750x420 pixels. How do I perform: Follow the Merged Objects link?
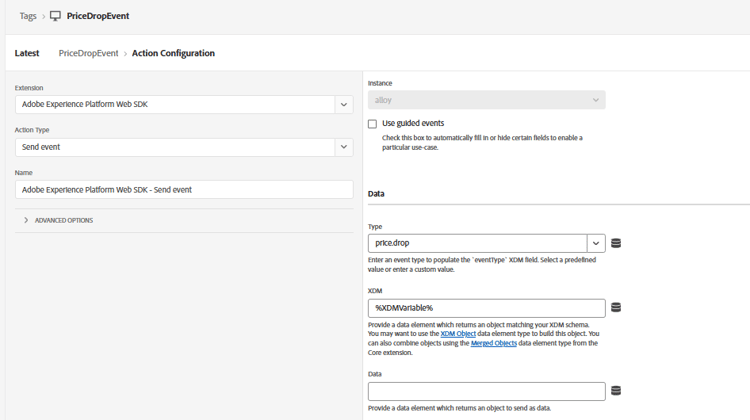pos(494,343)
